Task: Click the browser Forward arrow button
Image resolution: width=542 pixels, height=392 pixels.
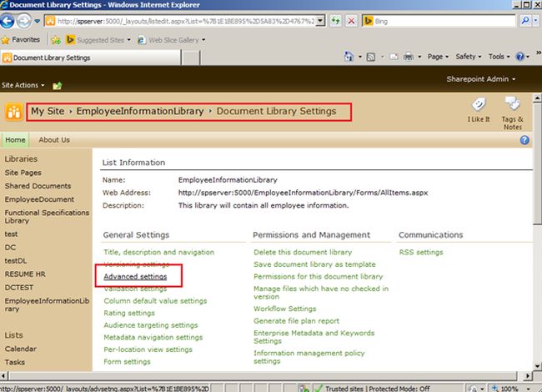Action: pyautogui.click(x=24, y=21)
